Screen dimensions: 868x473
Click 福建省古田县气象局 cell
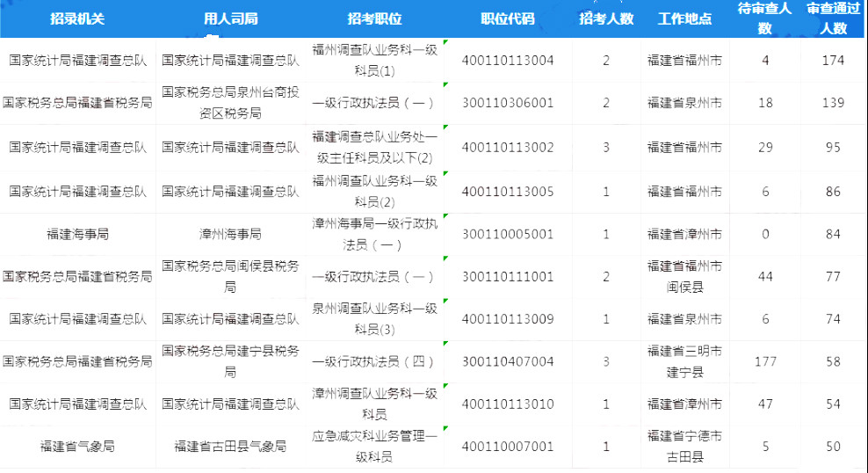coord(230,447)
